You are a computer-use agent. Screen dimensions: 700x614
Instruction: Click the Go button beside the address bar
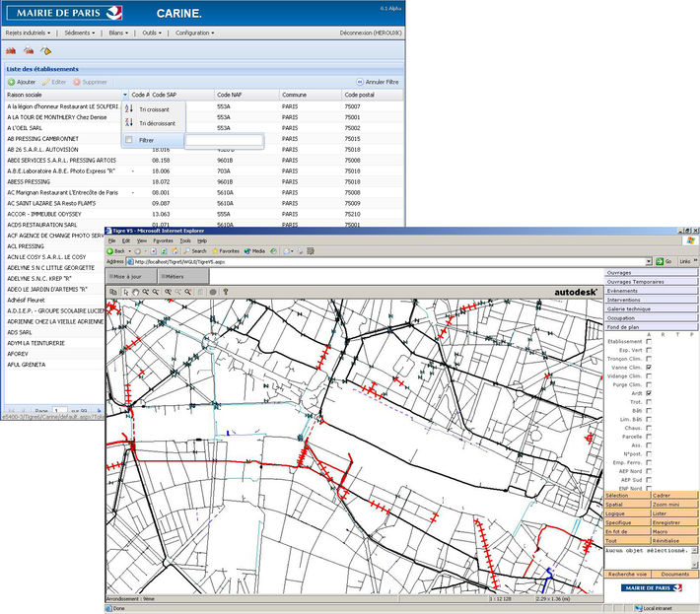click(664, 262)
